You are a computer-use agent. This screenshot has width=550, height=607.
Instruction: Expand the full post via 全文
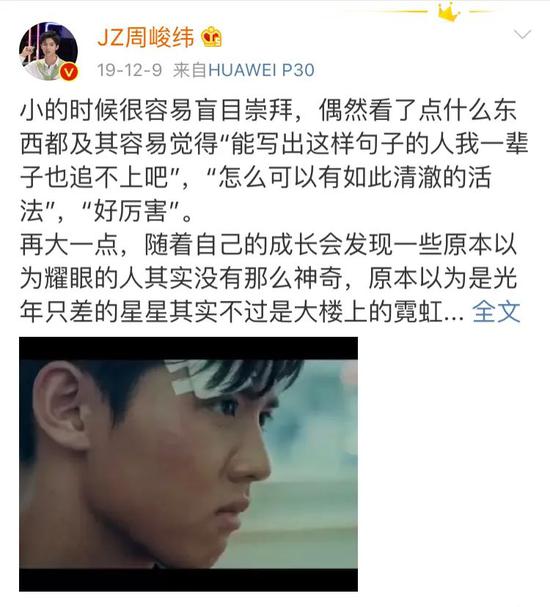click(x=496, y=312)
